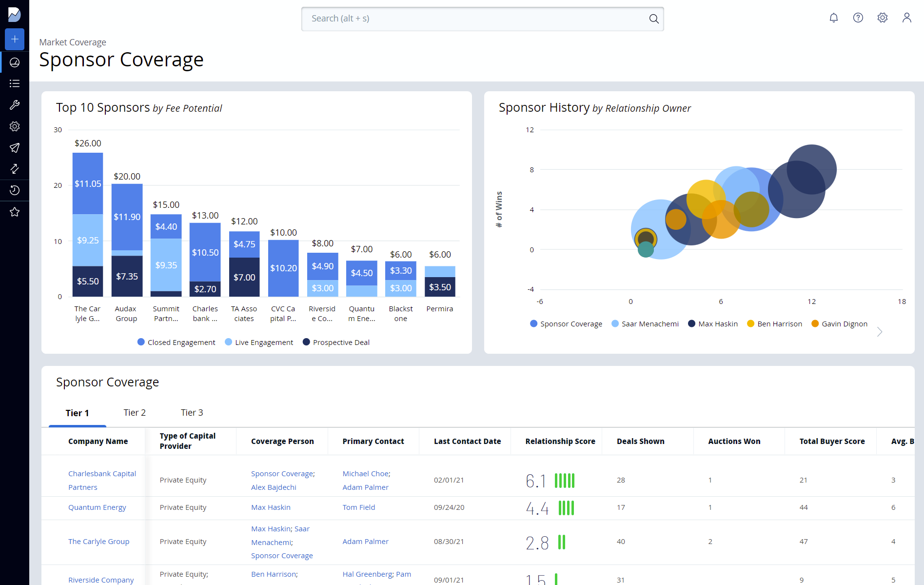The image size is (924, 585).
Task: Open the history clock sidebar icon
Action: click(x=15, y=190)
